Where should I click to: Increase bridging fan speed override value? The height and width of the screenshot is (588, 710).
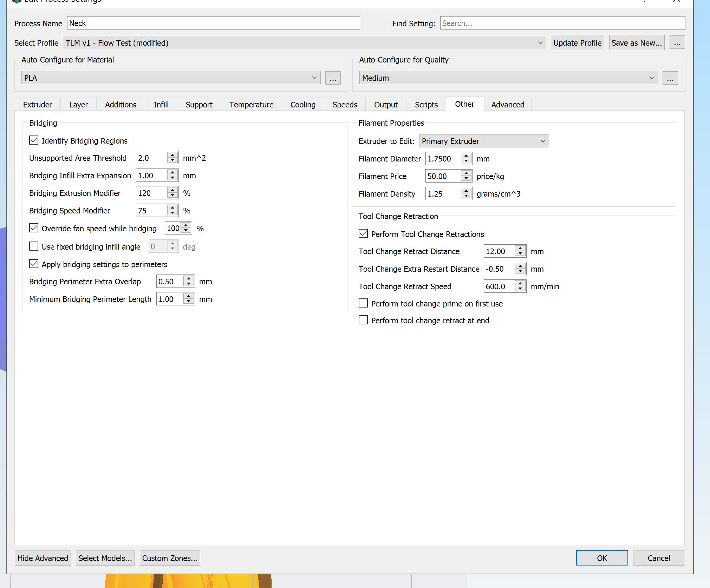[186, 225]
